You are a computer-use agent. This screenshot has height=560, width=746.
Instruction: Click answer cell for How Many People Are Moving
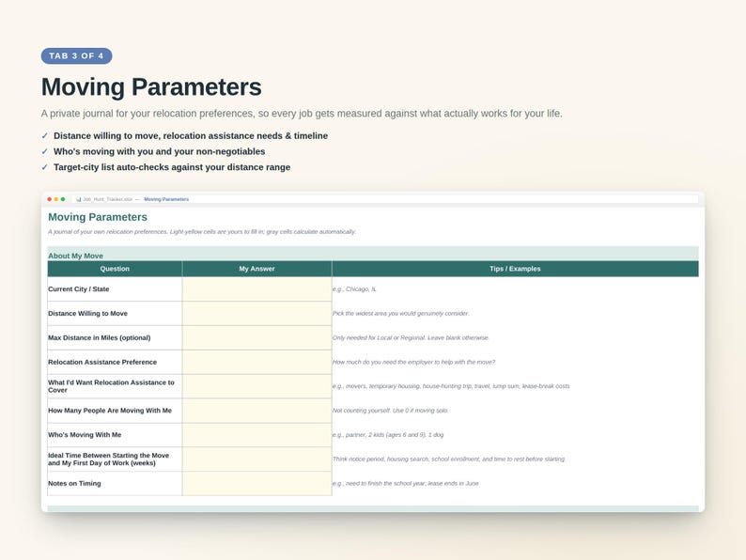[x=256, y=411]
